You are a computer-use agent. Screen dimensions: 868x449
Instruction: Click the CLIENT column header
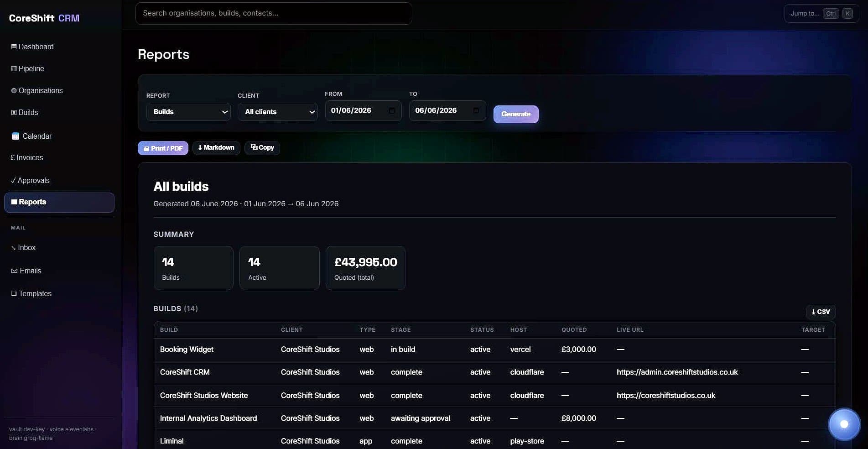(291, 330)
